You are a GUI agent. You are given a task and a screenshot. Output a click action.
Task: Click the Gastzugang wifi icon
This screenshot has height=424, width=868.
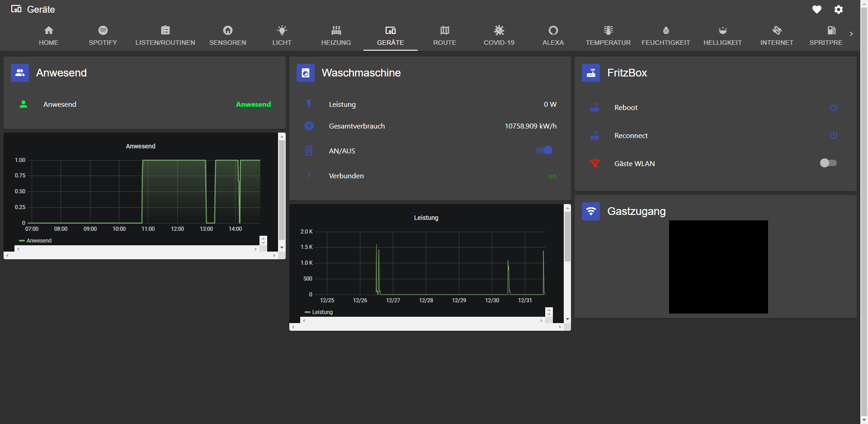[591, 211]
